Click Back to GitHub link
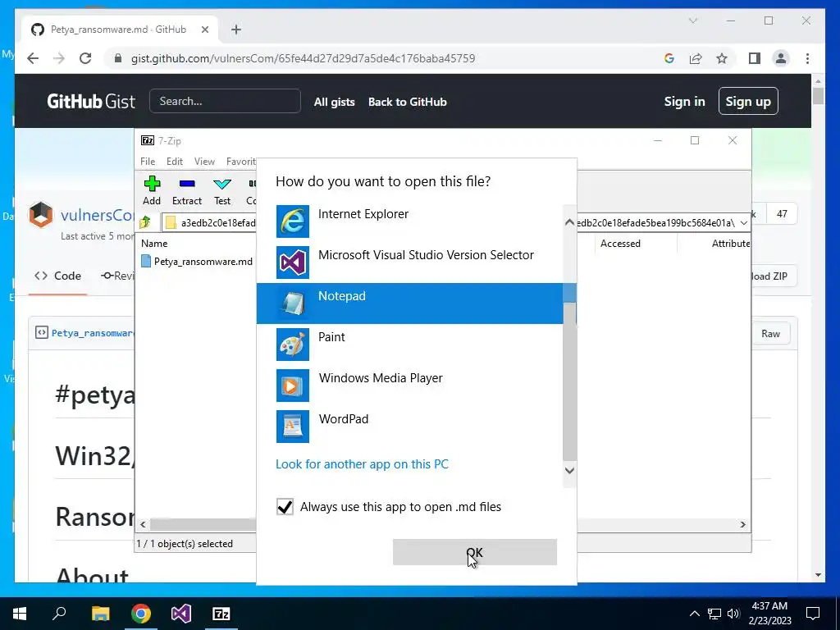840x630 pixels. pos(407,102)
